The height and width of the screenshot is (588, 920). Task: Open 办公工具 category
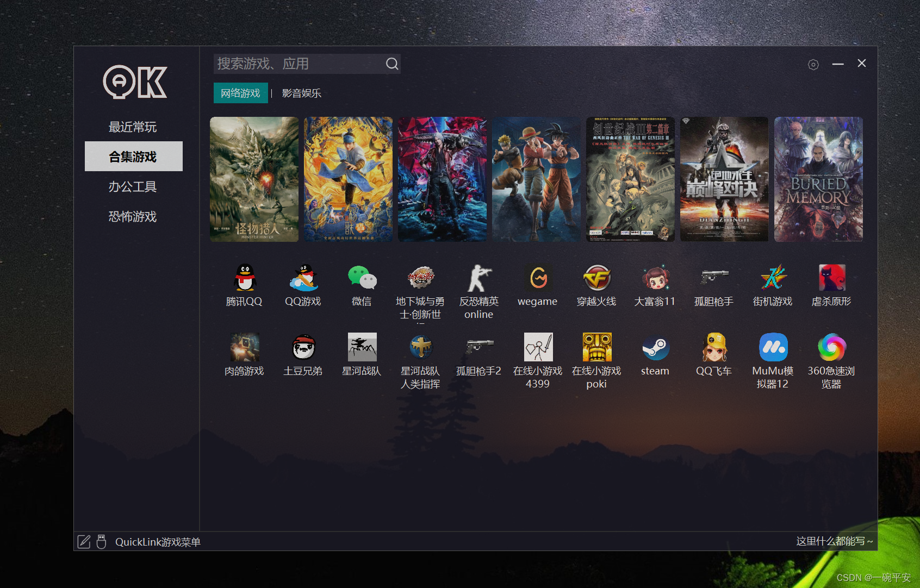[133, 187]
